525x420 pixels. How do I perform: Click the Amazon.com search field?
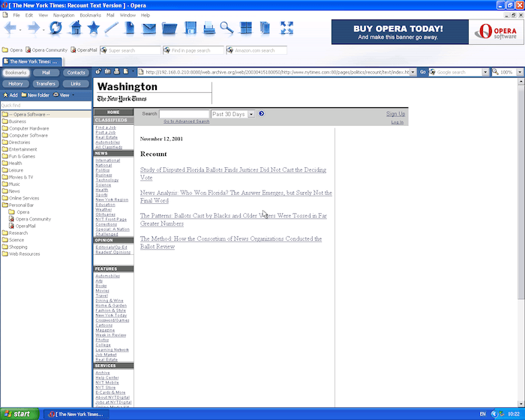(x=256, y=50)
